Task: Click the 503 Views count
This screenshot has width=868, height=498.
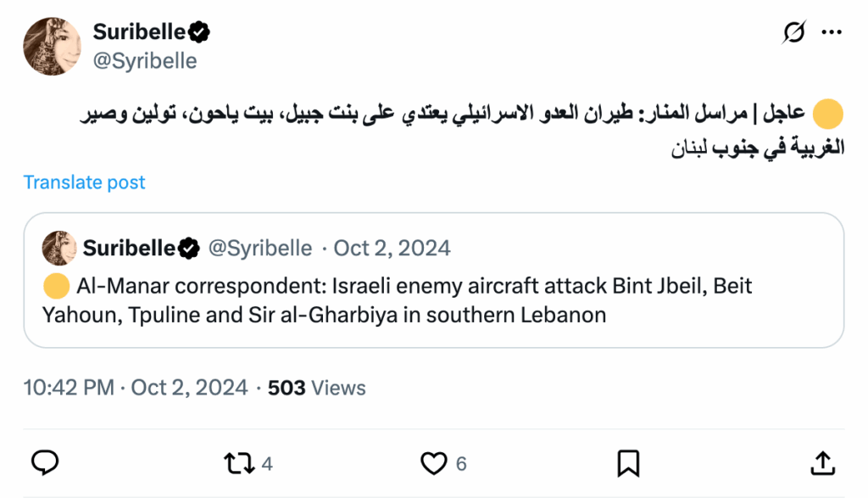Action: [316, 388]
